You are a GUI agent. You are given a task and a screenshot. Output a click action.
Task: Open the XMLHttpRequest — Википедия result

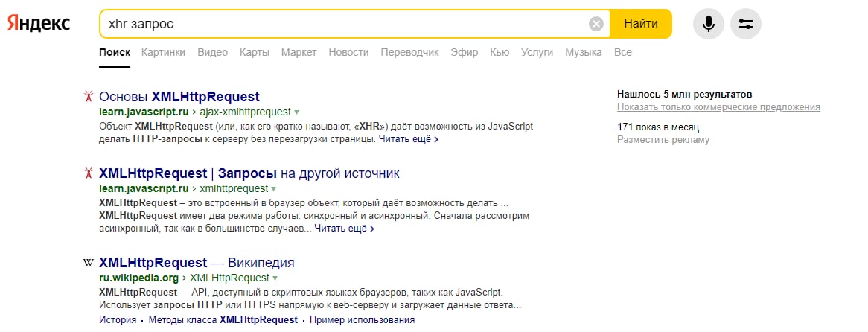tap(197, 262)
